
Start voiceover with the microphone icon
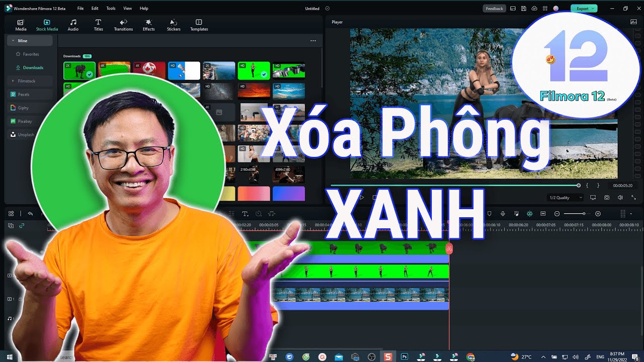click(503, 214)
